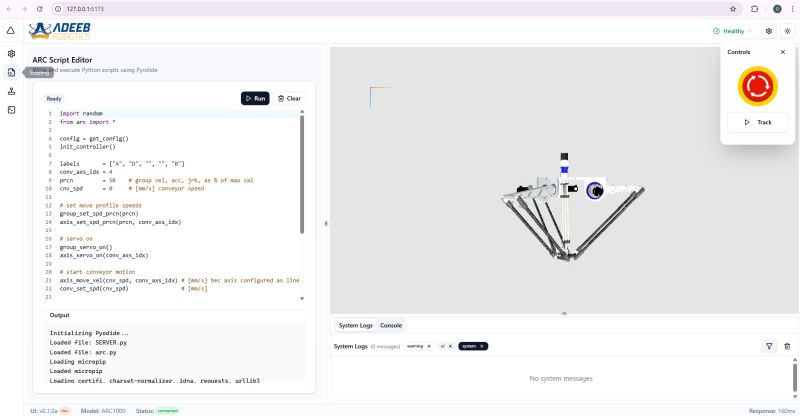Click the vertical panel splitter handle
800x416 pixels.
326,223
